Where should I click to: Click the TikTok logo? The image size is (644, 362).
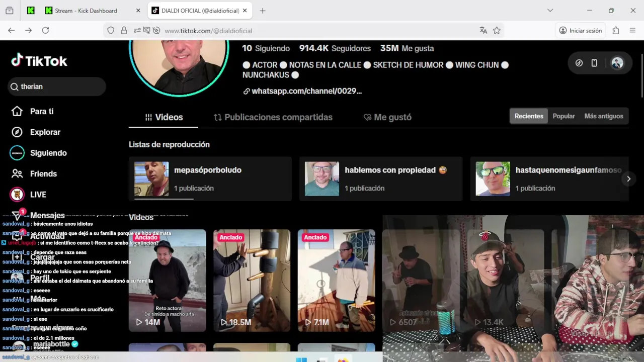[x=39, y=61]
